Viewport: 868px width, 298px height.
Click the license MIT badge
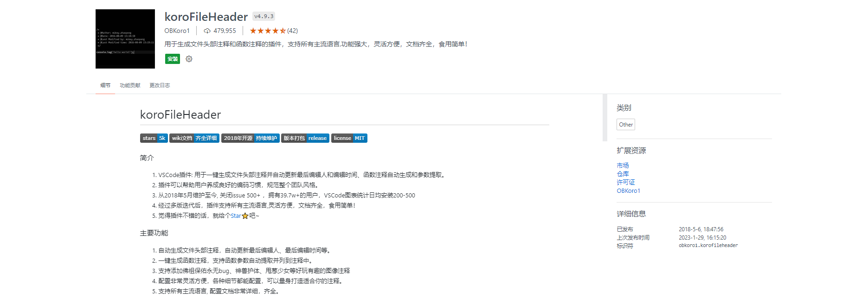tap(349, 138)
